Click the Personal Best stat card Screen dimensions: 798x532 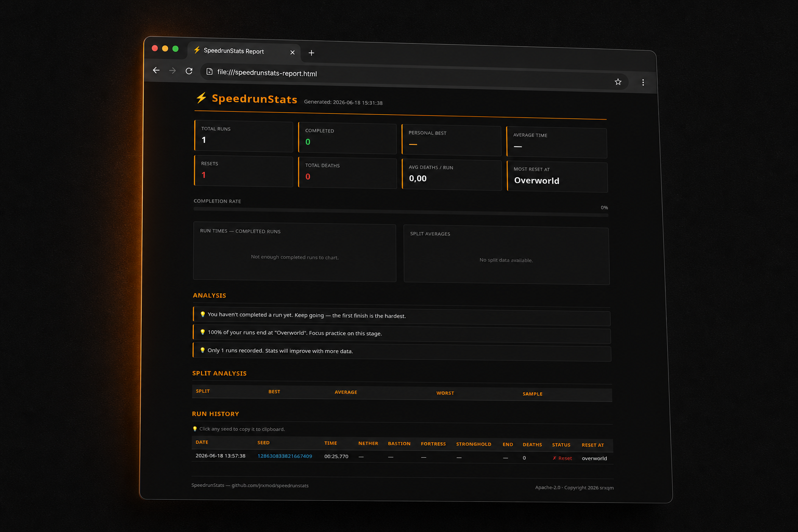[x=451, y=140]
